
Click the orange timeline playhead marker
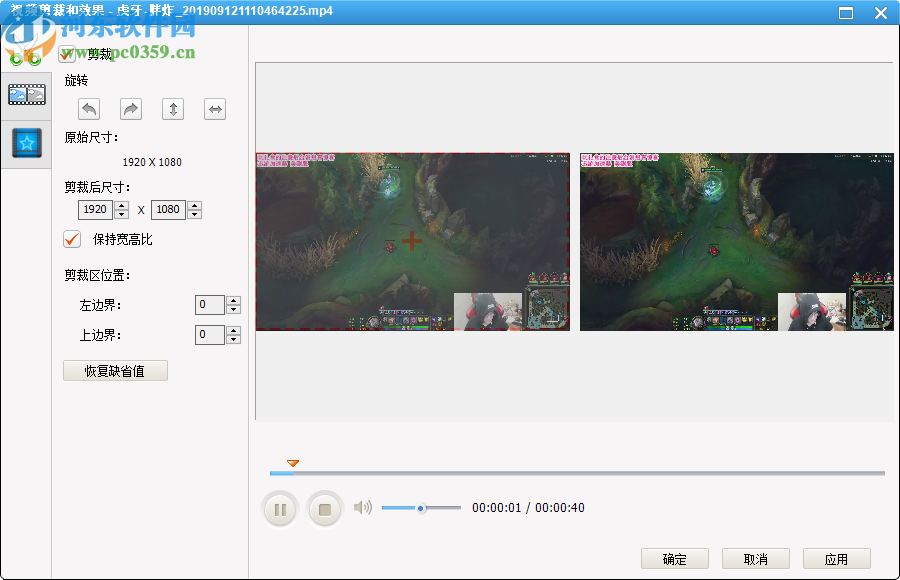pos(293,463)
